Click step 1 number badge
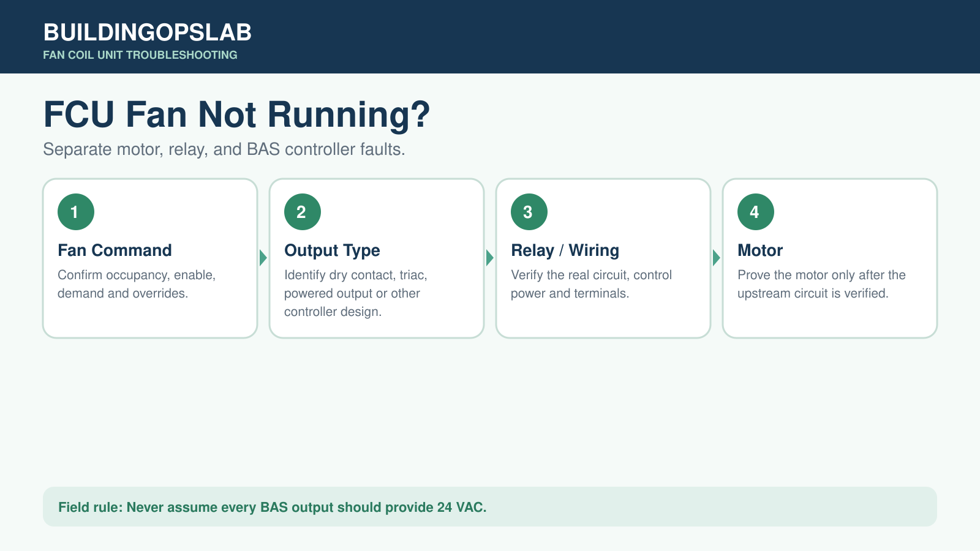980x551 pixels. click(x=76, y=212)
